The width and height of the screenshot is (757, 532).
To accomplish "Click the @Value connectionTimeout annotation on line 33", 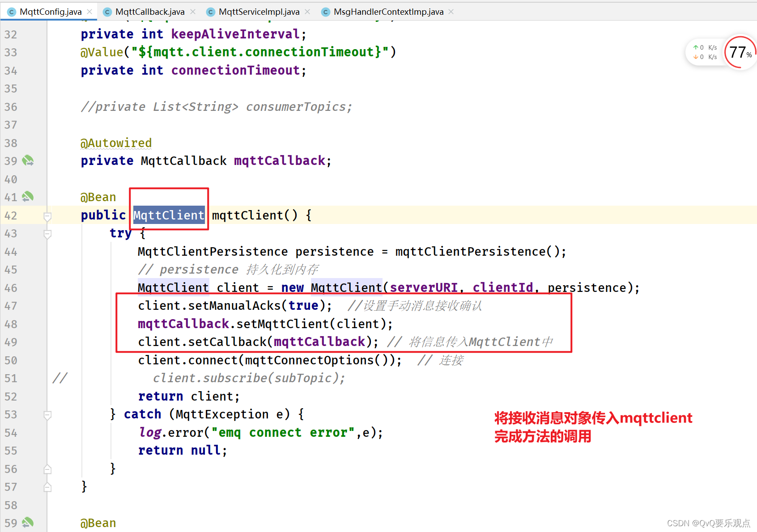I will point(238,52).
